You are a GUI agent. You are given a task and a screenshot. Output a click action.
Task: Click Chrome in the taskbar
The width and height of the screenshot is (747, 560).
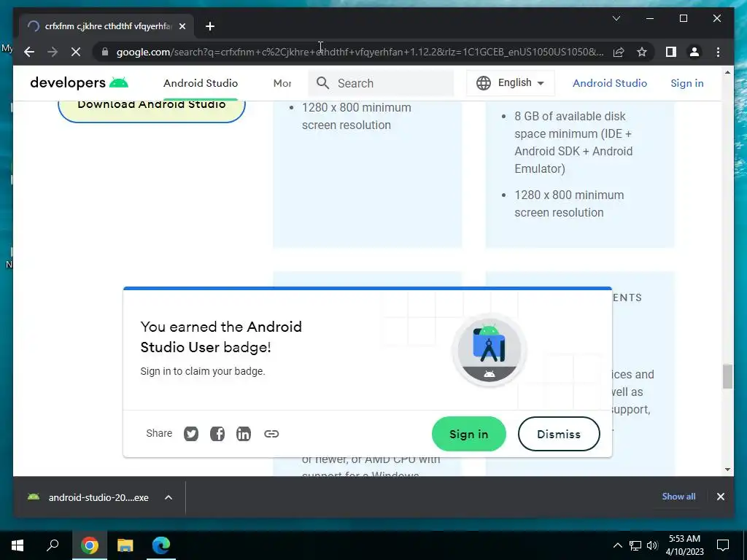89,545
